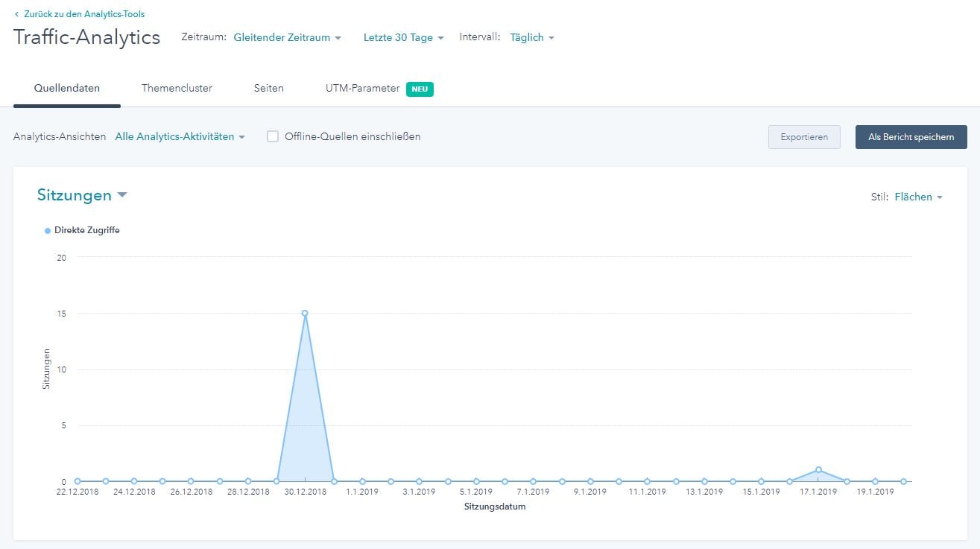
Task: Click the y-axis value '15'
Action: tap(62, 314)
